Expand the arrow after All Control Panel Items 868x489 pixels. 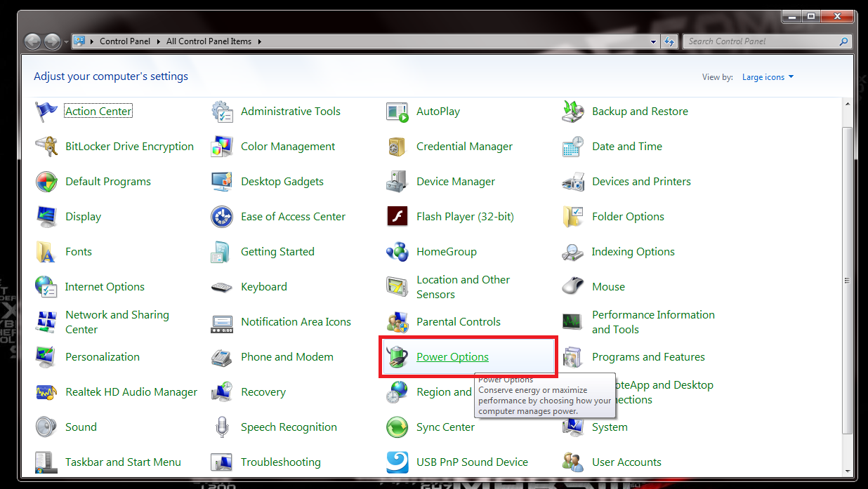259,41
